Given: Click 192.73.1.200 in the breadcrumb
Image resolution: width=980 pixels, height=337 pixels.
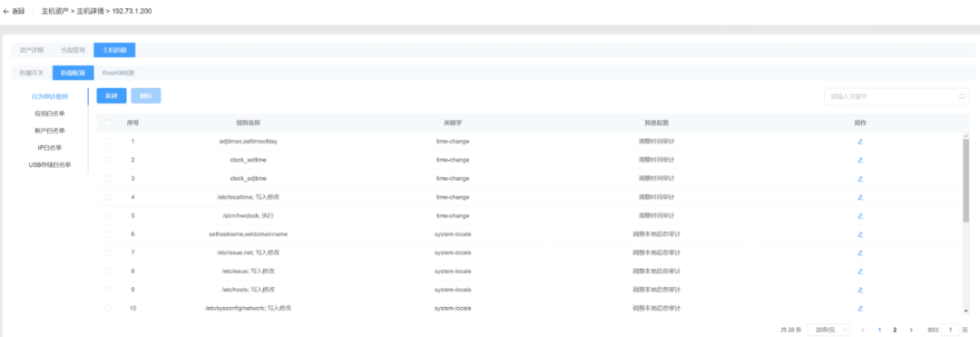Looking at the screenshot, I should point(132,11).
